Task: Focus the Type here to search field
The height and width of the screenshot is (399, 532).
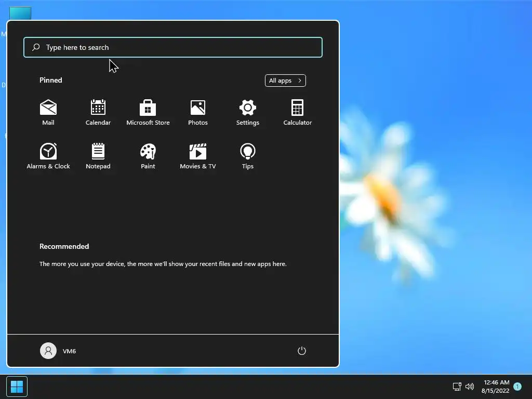Action: (x=173, y=47)
